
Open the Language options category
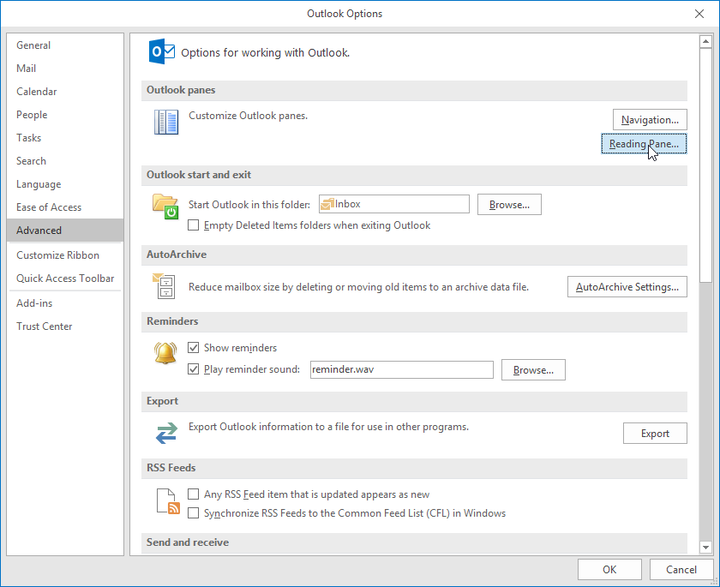tap(65, 184)
